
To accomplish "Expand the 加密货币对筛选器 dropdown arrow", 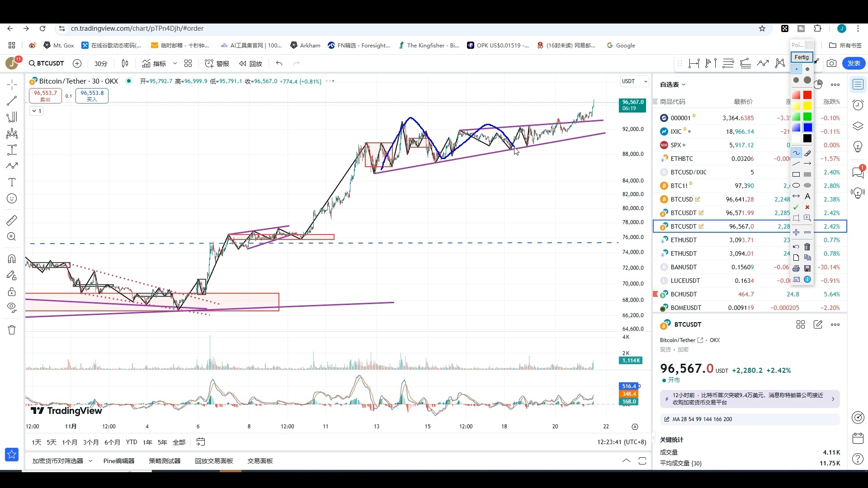I will (90, 461).
